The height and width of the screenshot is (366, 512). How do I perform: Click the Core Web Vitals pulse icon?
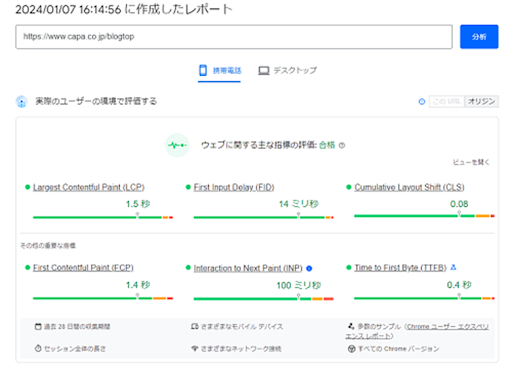(177, 145)
